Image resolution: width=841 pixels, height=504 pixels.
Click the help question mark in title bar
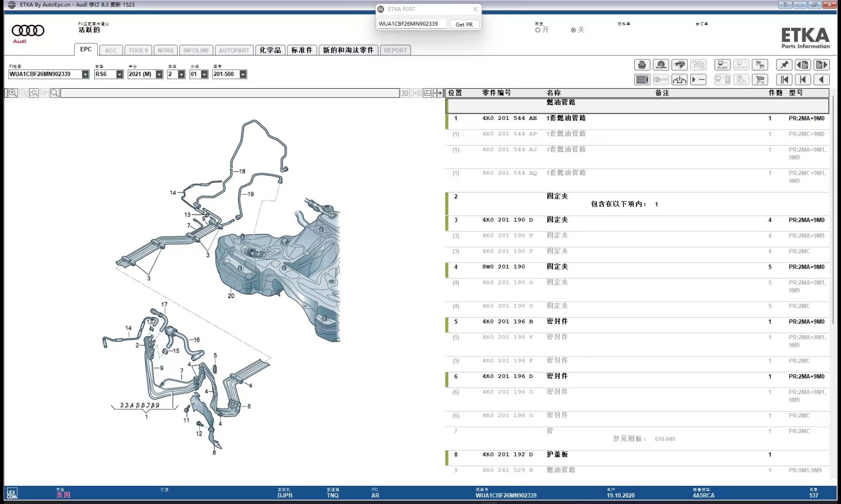click(x=785, y=5)
